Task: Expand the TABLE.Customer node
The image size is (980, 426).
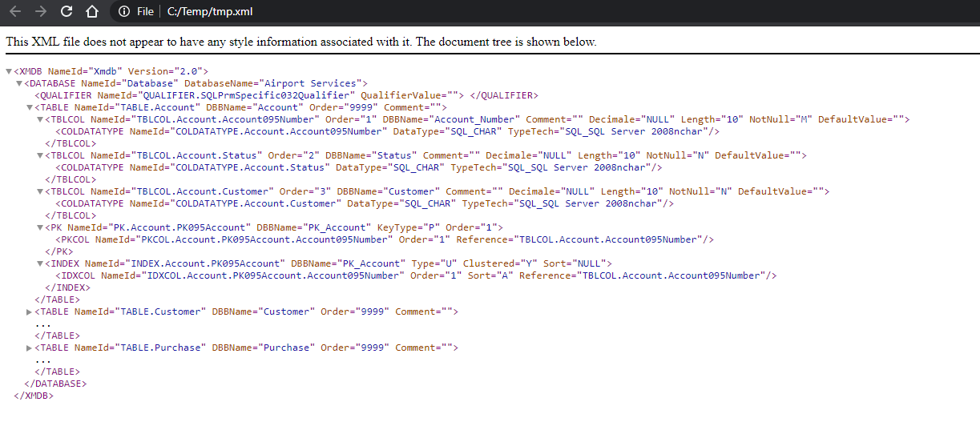Action: point(30,311)
